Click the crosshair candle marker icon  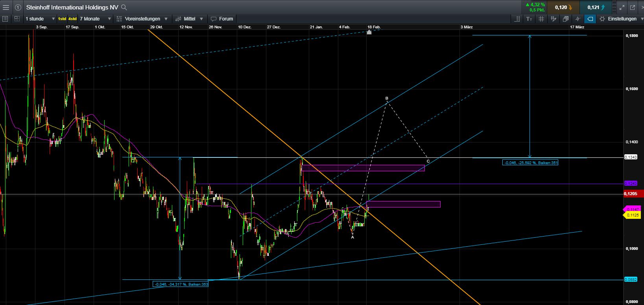578,18
